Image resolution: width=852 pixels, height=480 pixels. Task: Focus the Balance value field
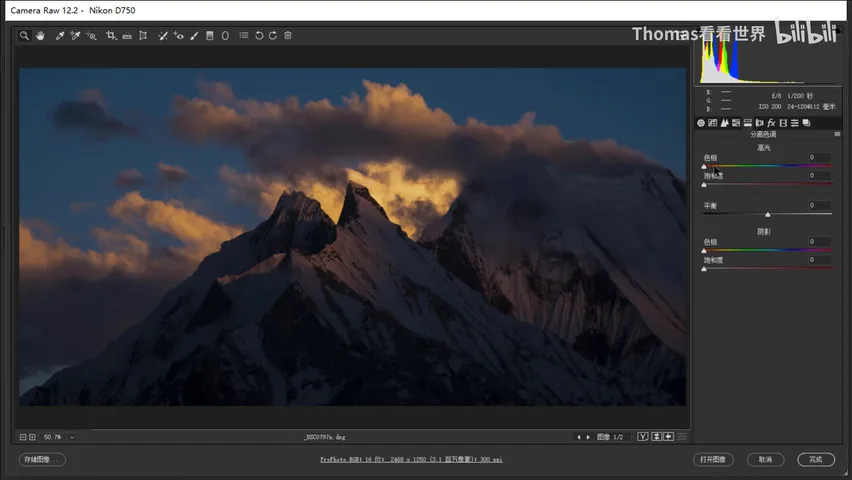(x=819, y=205)
